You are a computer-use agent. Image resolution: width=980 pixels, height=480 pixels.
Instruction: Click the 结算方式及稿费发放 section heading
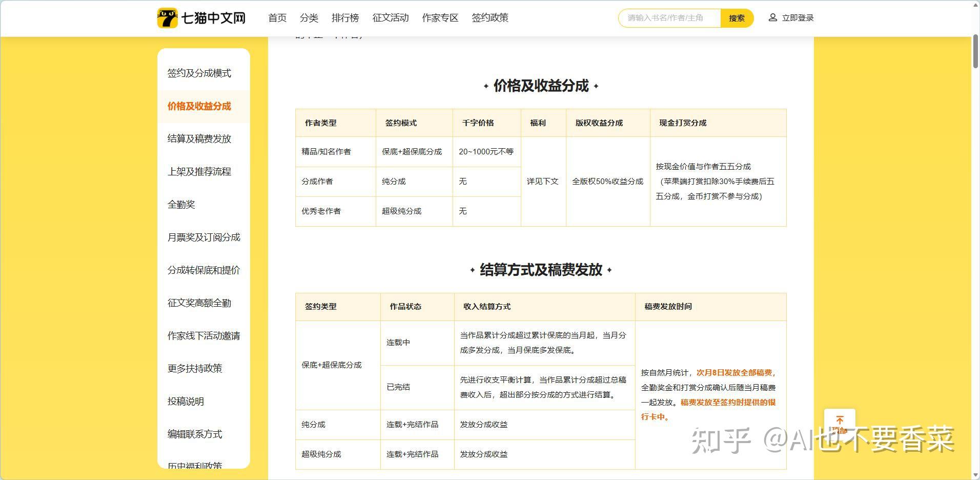pyautogui.click(x=541, y=269)
